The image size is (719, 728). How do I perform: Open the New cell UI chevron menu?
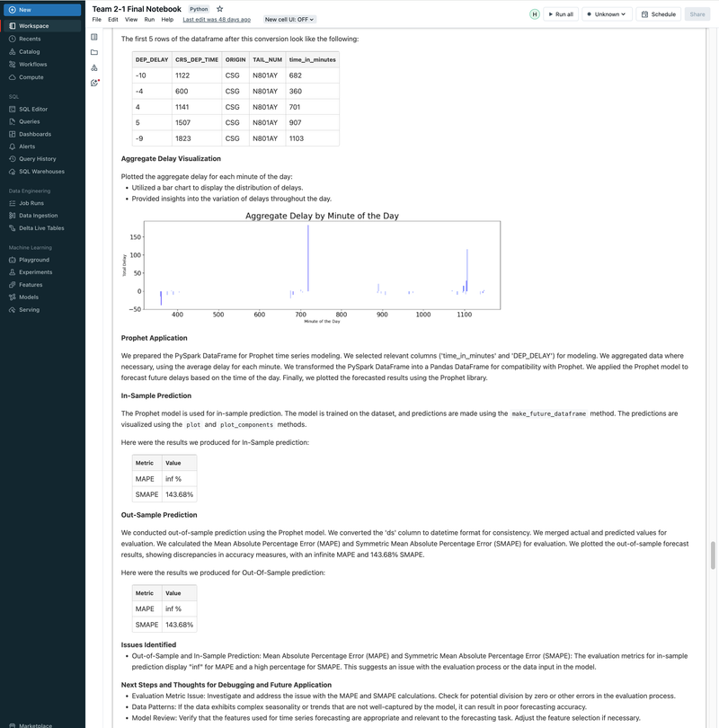coord(309,18)
